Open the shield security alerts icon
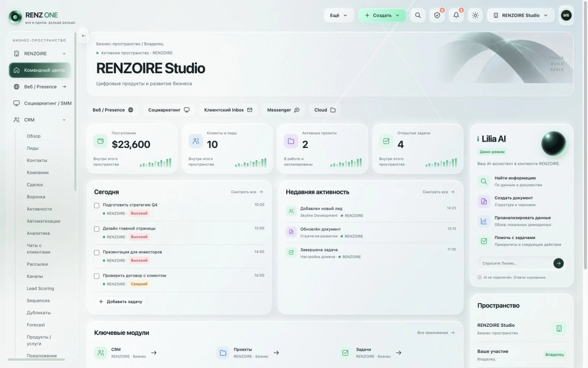Image resolution: width=588 pixels, height=368 pixels. pyautogui.click(x=437, y=15)
